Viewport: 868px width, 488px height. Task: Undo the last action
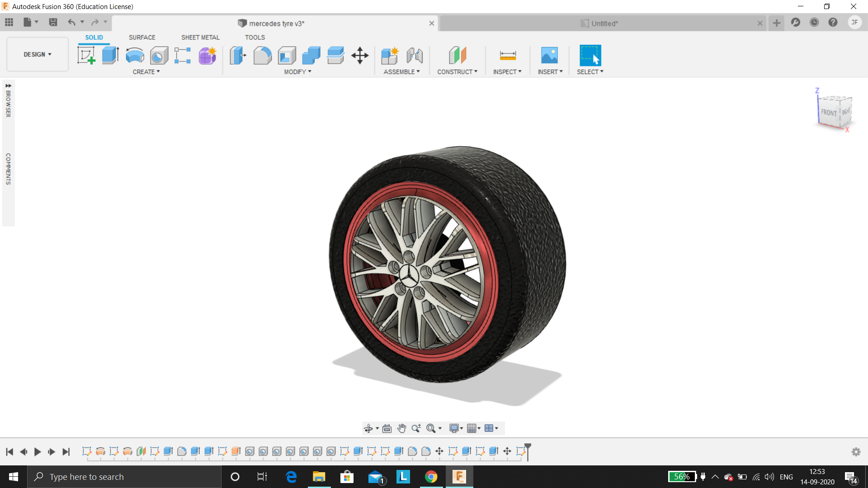71,22
